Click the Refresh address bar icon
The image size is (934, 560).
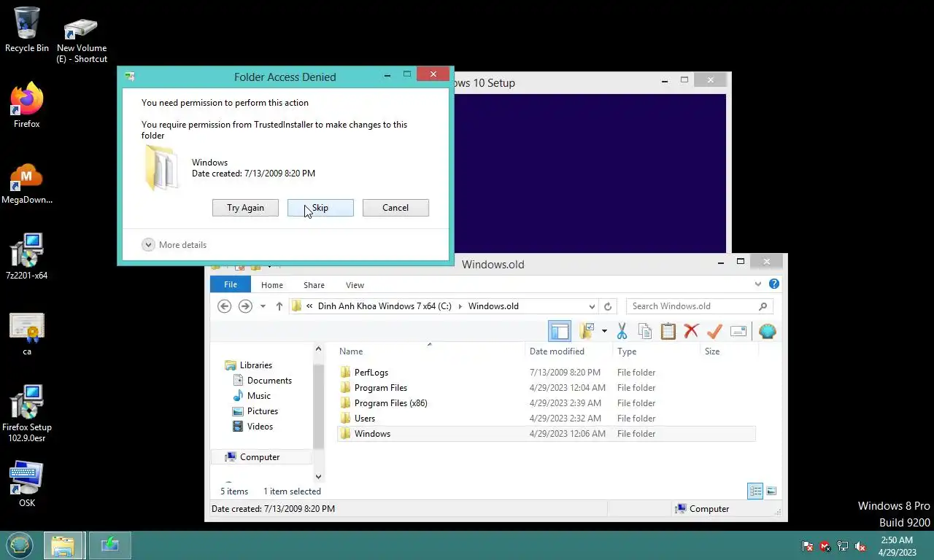coord(608,306)
